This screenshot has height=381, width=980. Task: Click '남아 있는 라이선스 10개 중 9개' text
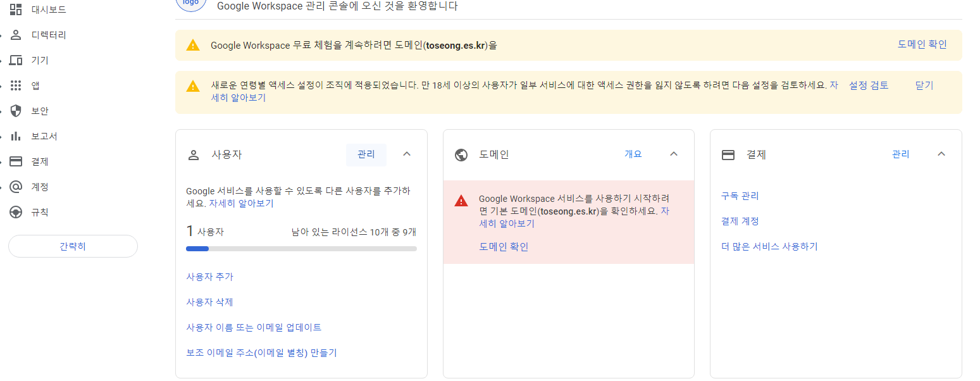(x=354, y=232)
